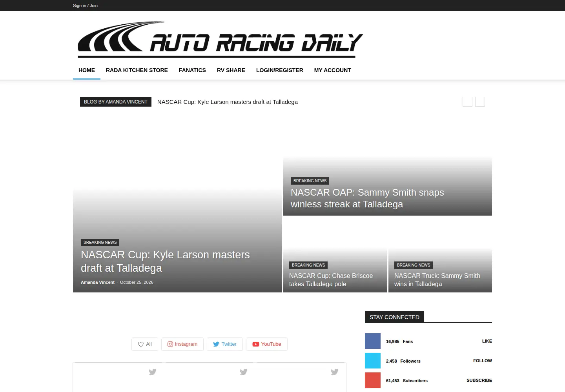Click LIKE next to 16,985 Fans

point(487,341)
